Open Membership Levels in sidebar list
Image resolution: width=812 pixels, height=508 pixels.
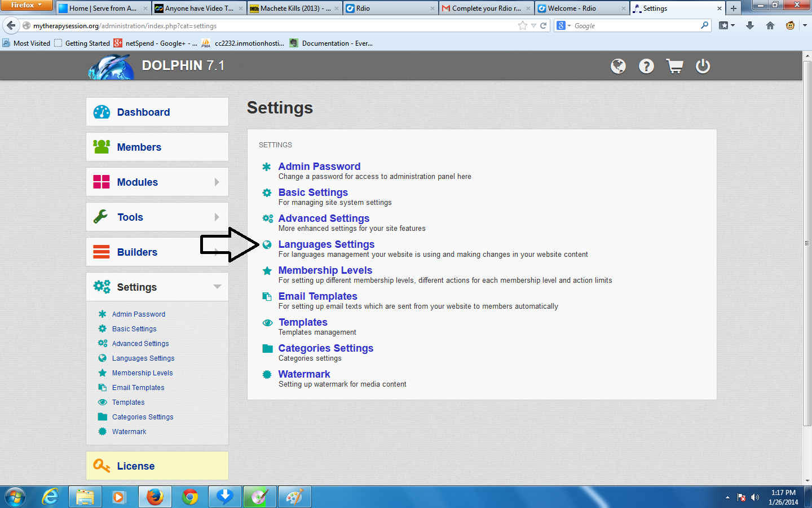click(x=142, y=373)
